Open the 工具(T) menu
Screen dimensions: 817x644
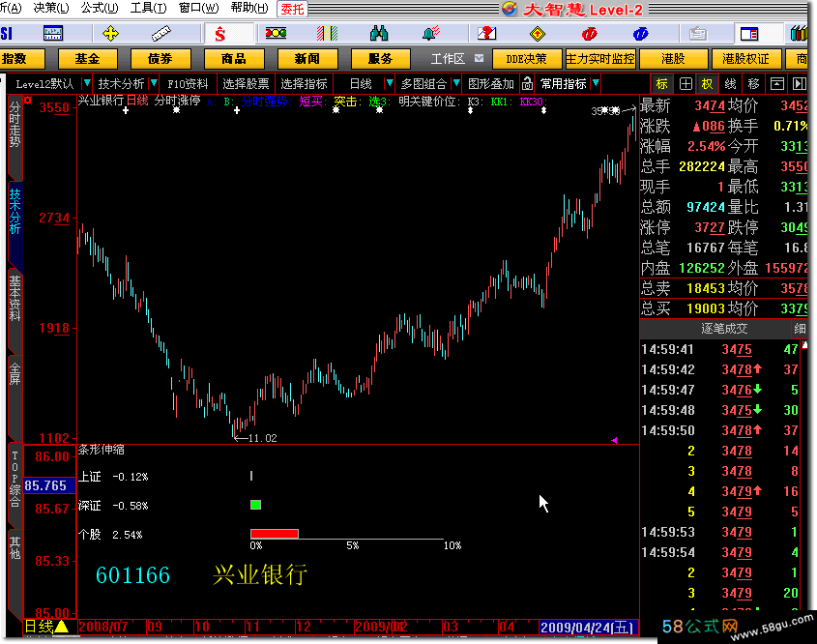(148, 8)
